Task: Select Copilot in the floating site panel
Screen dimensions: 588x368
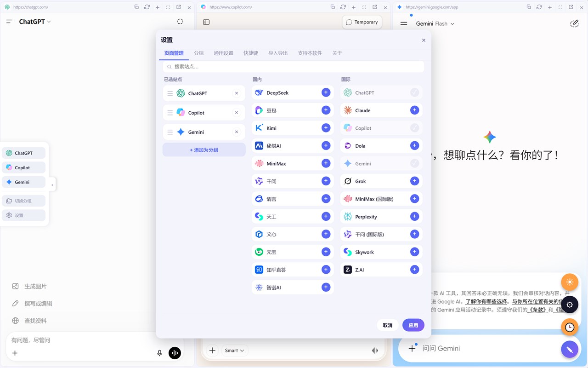Action: [24, 168]
